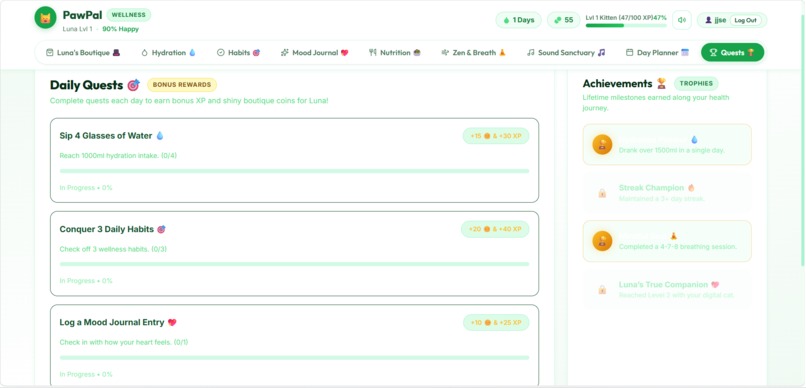Click the Sip 4 Glasses of Water progress bar
The image size is (806, 388).
pyautogui.click(x=294, y=171)
